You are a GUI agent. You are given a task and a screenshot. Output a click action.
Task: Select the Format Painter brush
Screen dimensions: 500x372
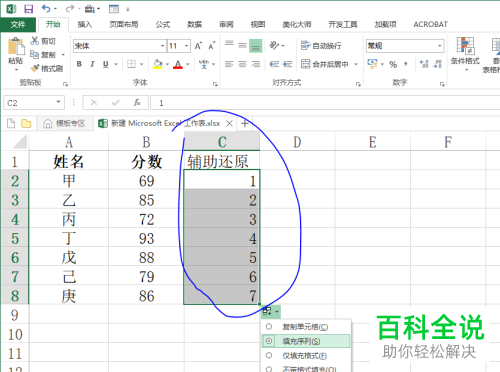(x=35, y=68)
